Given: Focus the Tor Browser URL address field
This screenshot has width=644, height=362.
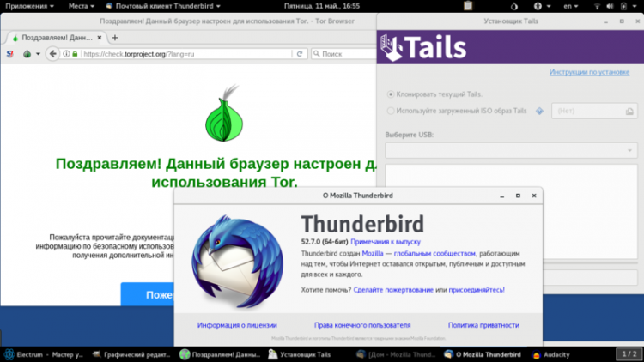Looking at the screenshot, I should coord(187,54).
